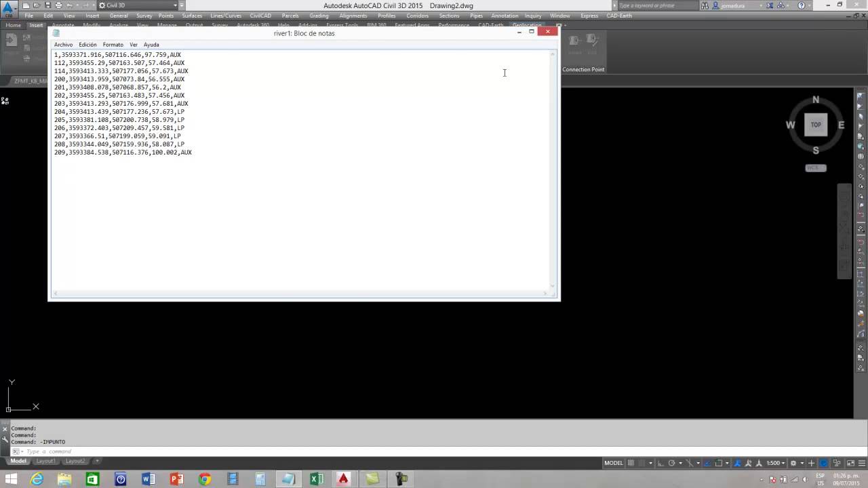Add a new layout with plus button
This screenshot has width=868, height=488.
pos(97,461)
